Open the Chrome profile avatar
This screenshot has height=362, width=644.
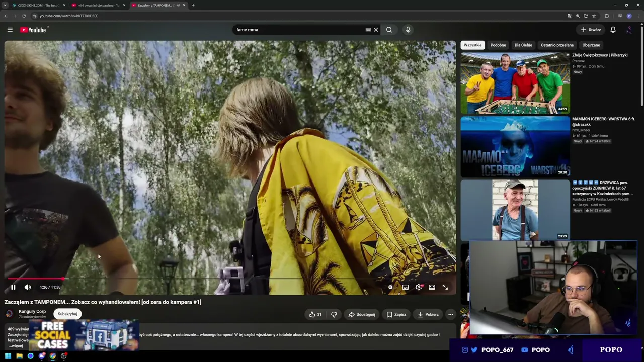click(629, 16)
